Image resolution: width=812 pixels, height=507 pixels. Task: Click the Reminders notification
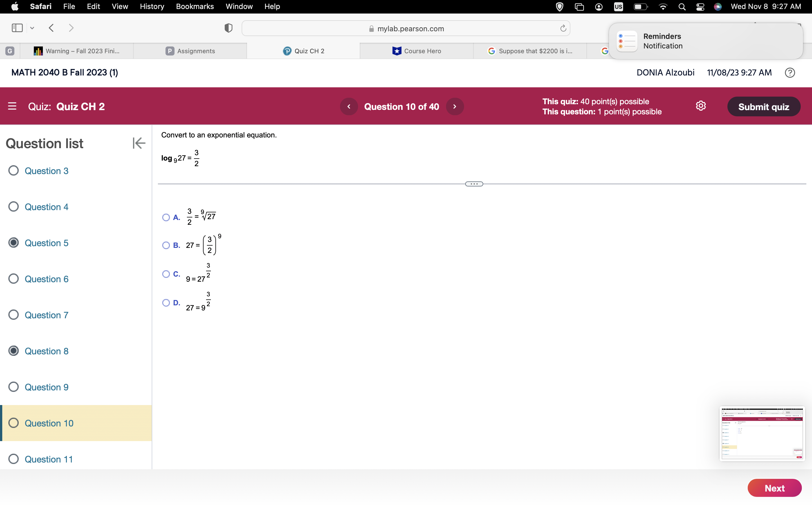(x=705, y=41)
